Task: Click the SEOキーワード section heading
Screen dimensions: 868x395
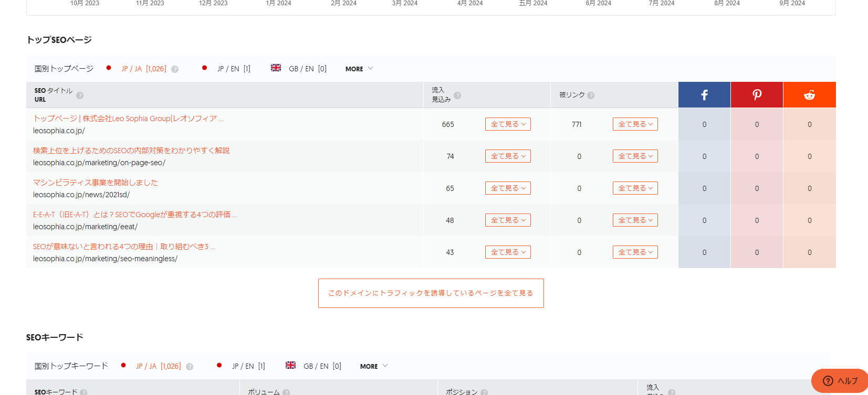Action: pos(55,337)
